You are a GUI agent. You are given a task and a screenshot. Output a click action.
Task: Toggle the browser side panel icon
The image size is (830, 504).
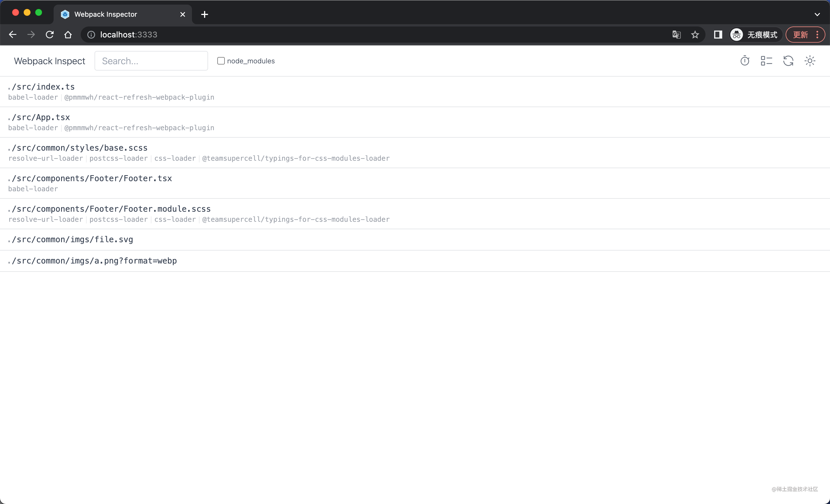pyautogui.click(x=718, y=35)
